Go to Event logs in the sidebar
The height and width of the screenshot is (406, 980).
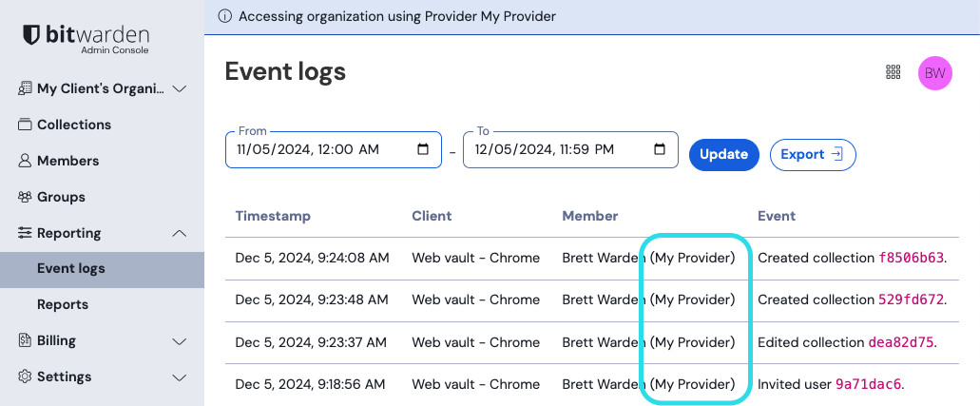pyautogui.click(x=71, y=269)
